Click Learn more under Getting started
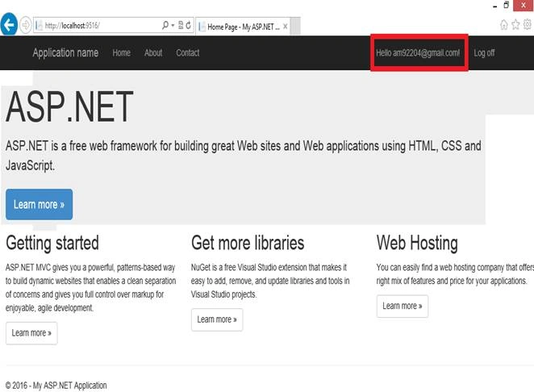The height and width of the screenshot is (392, 534). (x=31, y=333)
